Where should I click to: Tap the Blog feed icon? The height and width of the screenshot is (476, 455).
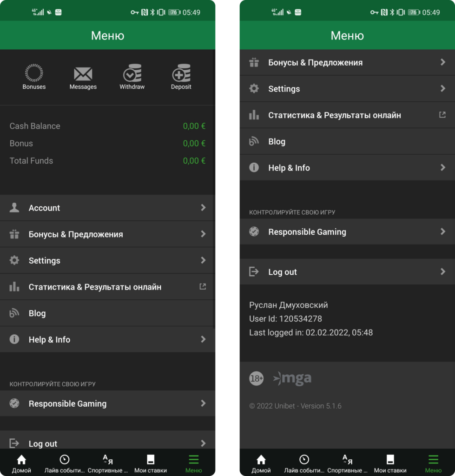tap(15, 313)
